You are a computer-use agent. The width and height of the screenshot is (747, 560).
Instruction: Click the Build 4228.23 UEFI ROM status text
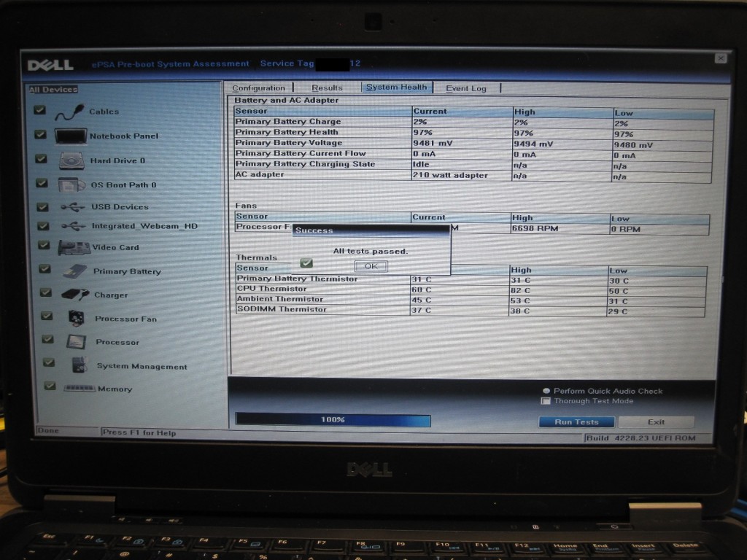pyautogui.click(x=640, y=438)
